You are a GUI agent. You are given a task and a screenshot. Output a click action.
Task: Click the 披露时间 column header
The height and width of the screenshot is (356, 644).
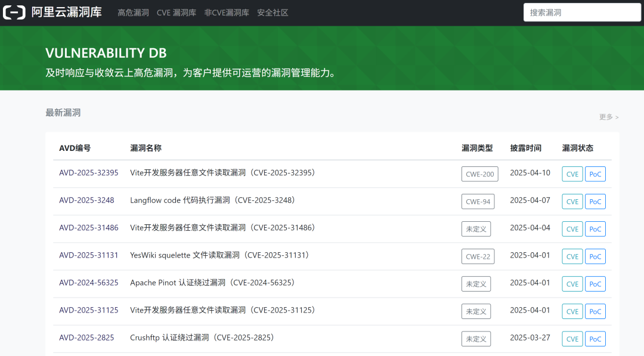point(526,148)
